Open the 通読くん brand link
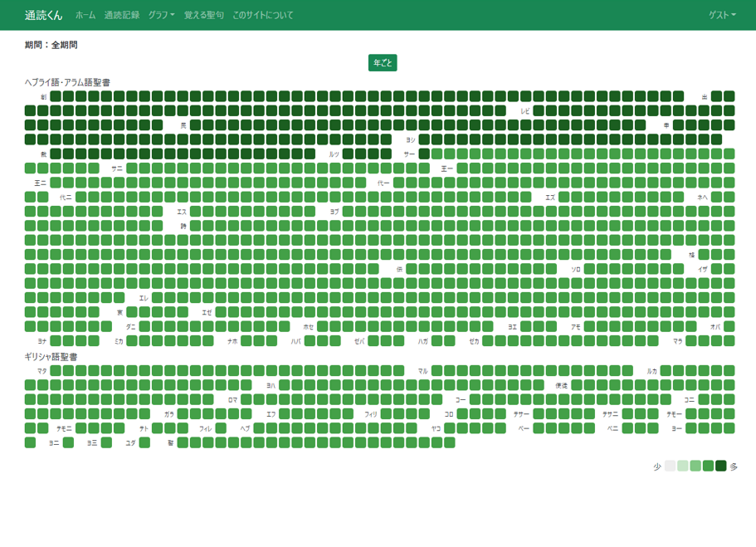 pyautogui.click(x=43, y=15)
